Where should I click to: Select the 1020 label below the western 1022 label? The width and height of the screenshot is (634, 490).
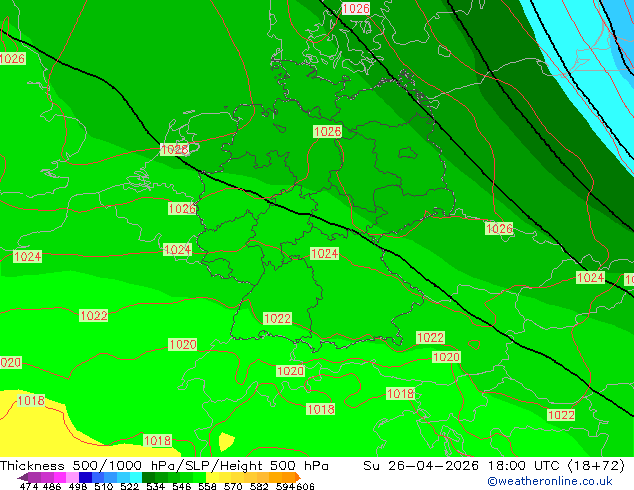point(183,345)
